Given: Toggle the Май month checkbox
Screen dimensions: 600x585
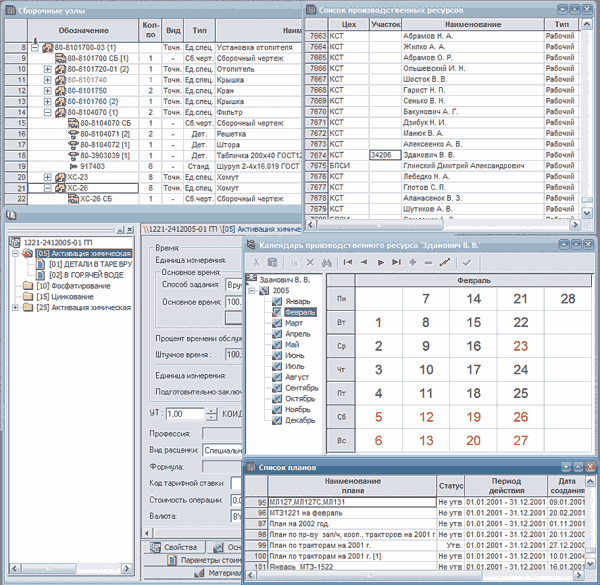Looking at the screenshot, I should tap(277, 345).
